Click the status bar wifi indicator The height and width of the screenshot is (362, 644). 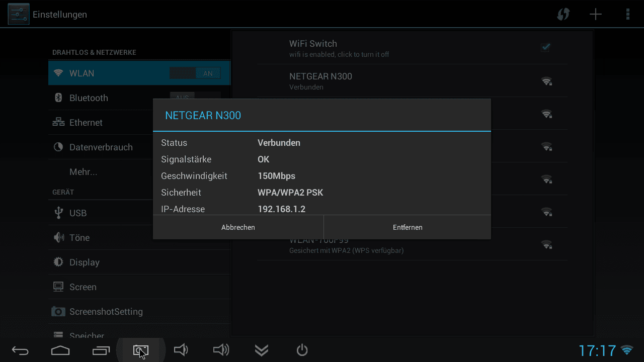627,350
